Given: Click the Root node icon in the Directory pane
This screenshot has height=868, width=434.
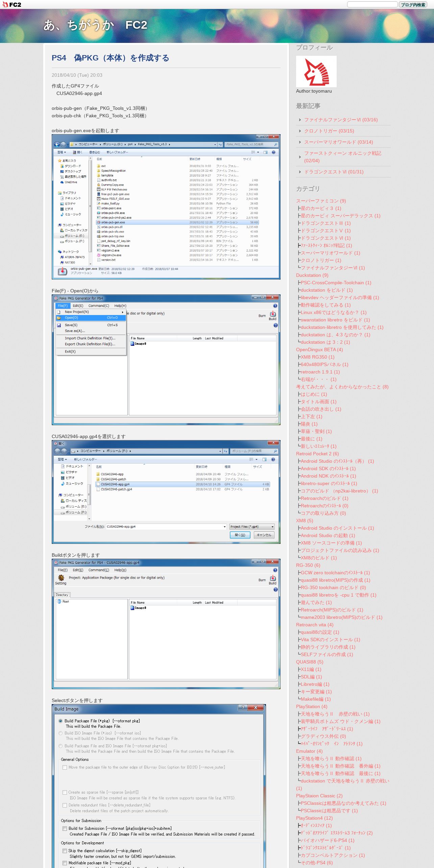Looking at the screenshot, I should (x=59, y=601).
